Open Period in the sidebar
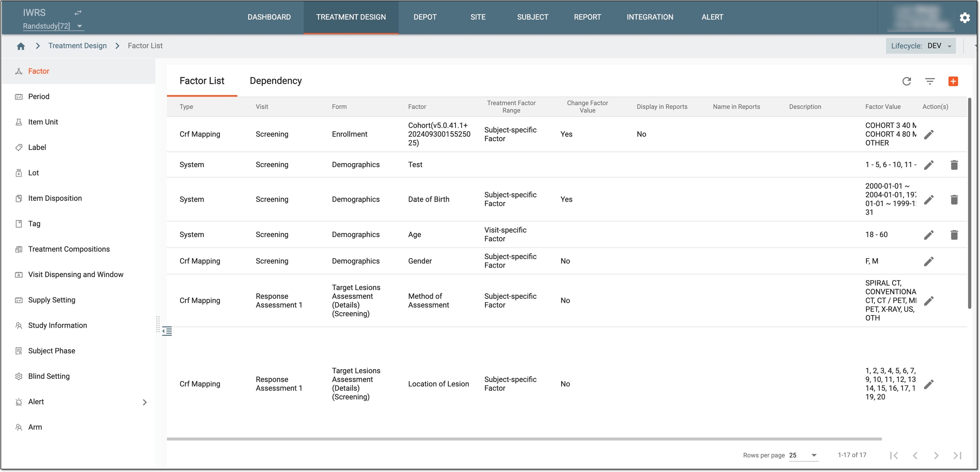The height and width of the screenshot is (472, 980). (78, 97)
